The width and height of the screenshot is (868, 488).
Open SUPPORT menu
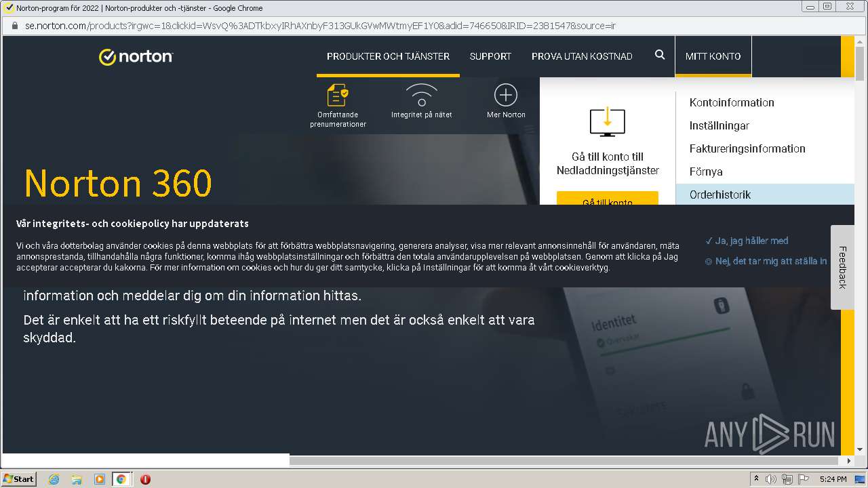tap(490, 56)
